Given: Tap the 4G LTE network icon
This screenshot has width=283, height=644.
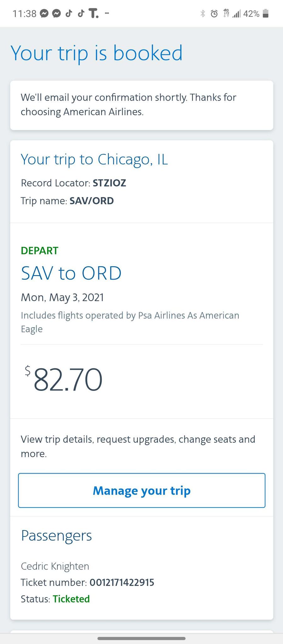Looking at the screenshot, I should pyautogui.click(x=226, y=13).
